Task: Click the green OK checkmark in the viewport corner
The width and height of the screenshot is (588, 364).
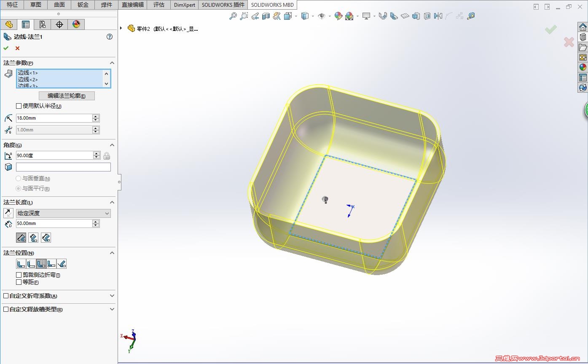Action: tap(550, 29)
